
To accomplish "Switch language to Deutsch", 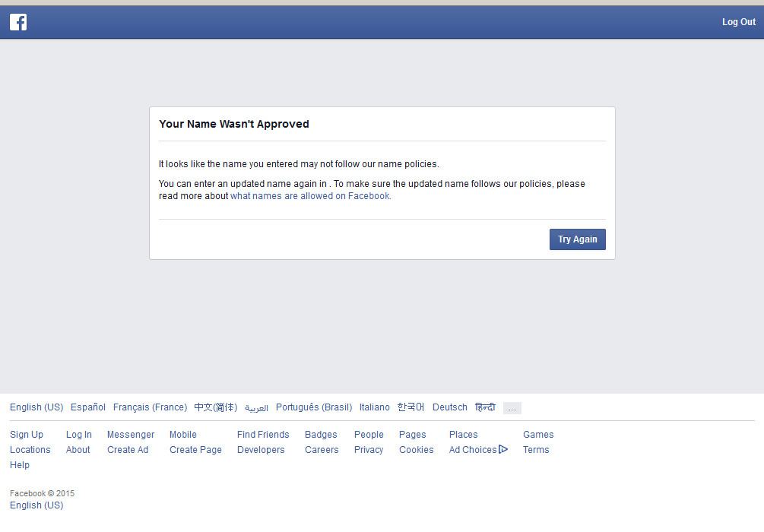I will coord(450,407).
